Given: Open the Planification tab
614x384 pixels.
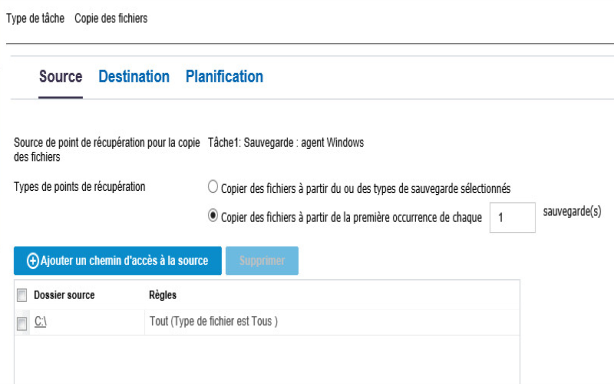Looking at the screenshot, I should tap(224, 76).
